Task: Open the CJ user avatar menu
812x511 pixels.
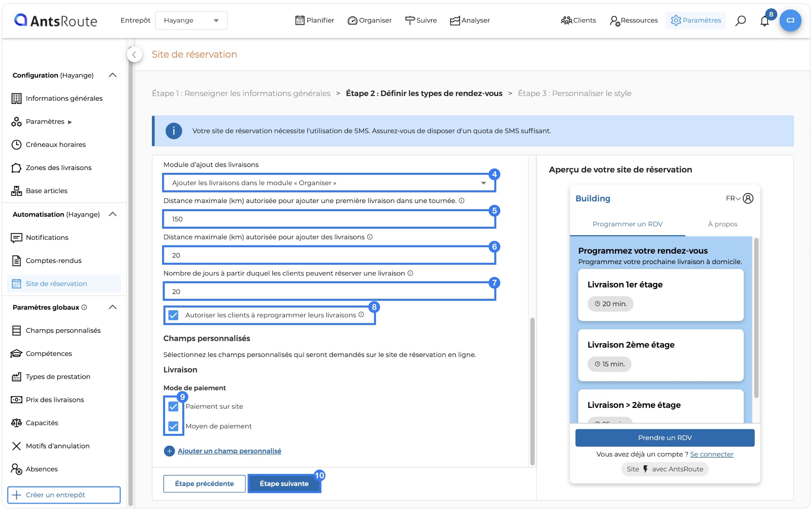Action: (790, 20)
